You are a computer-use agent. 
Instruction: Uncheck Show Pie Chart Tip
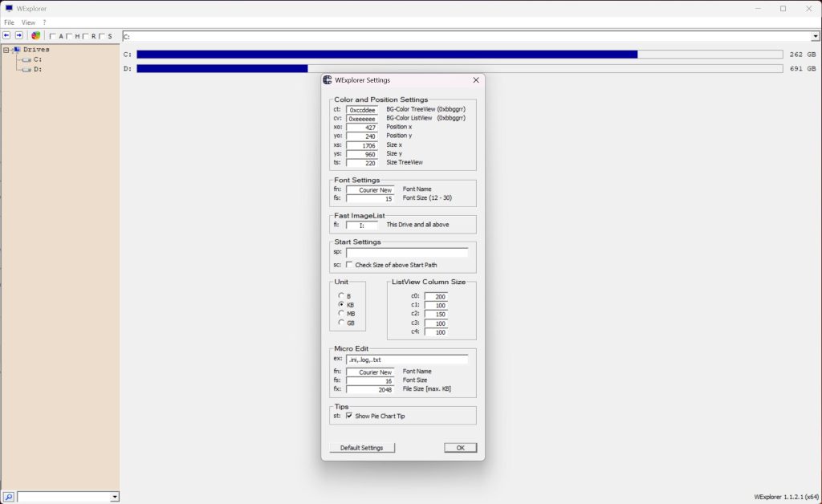click(x=349, y=416)
